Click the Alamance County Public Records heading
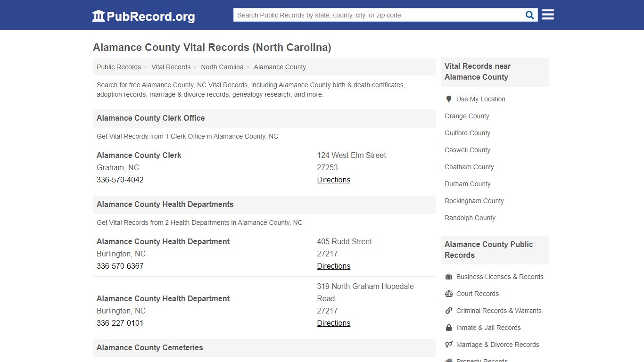 [x=489, y=250]
